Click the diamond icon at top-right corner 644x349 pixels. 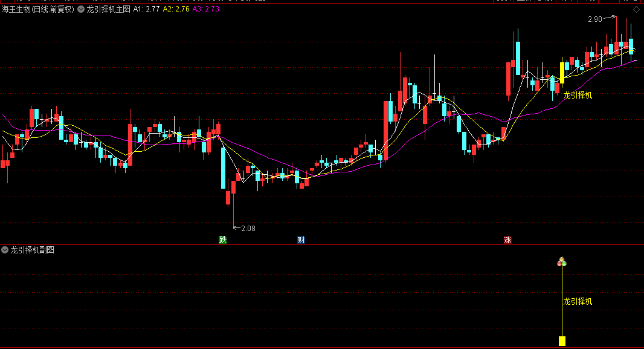[636, 10]
